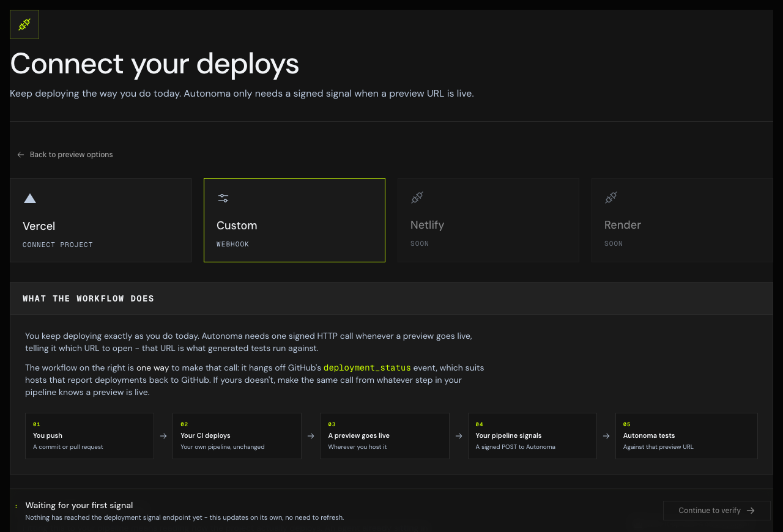This screenshot has width=783, height=532.
Task: Click the waiting status indicator icon
Action: [x=17, y=506]
